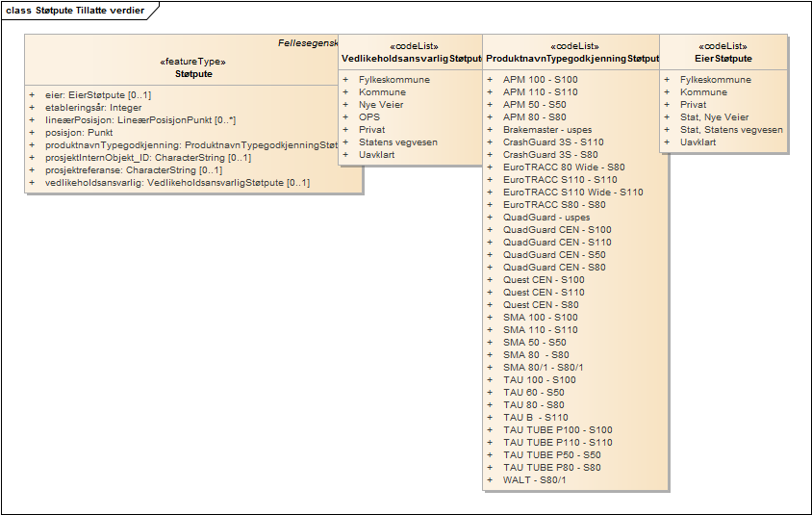Click the VedlikeholdsansvarligStøtpute codeList title
The width and height of the screenshot is (812, 515).
click(x=411, y=59)
